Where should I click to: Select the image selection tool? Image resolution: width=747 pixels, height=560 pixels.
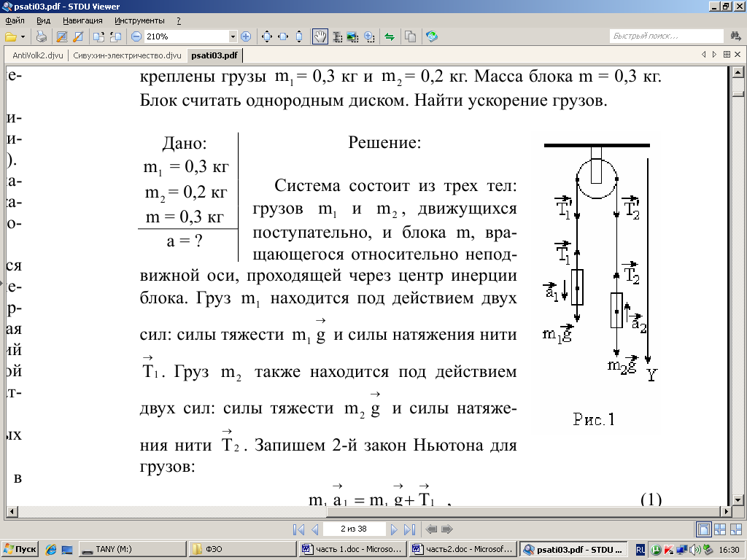pyautogui.click(x=352, y=36)
